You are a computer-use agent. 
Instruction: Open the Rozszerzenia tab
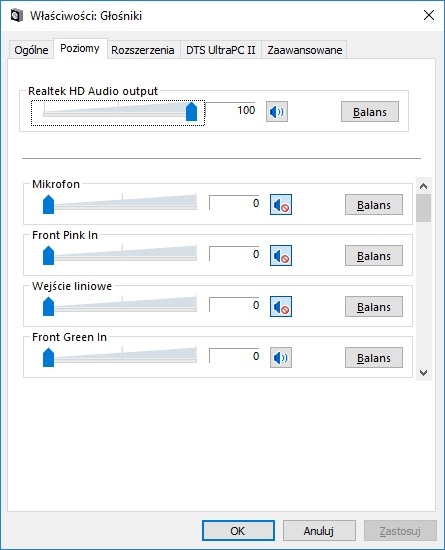point(143,50)
